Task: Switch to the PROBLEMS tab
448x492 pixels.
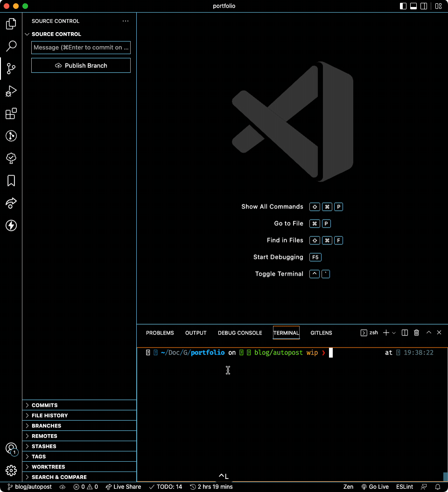Action: pos(160,333)
